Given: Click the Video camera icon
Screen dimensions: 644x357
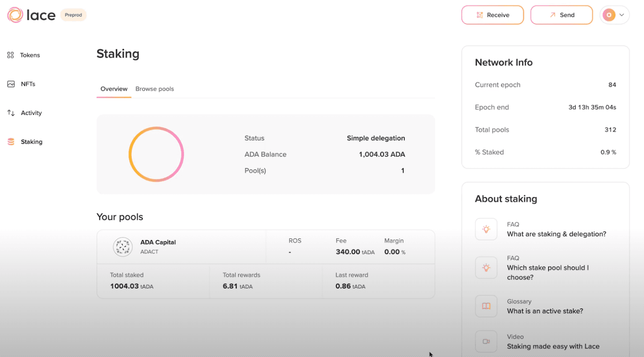Looking at the screenshot, I should click(x=486, y=342).
